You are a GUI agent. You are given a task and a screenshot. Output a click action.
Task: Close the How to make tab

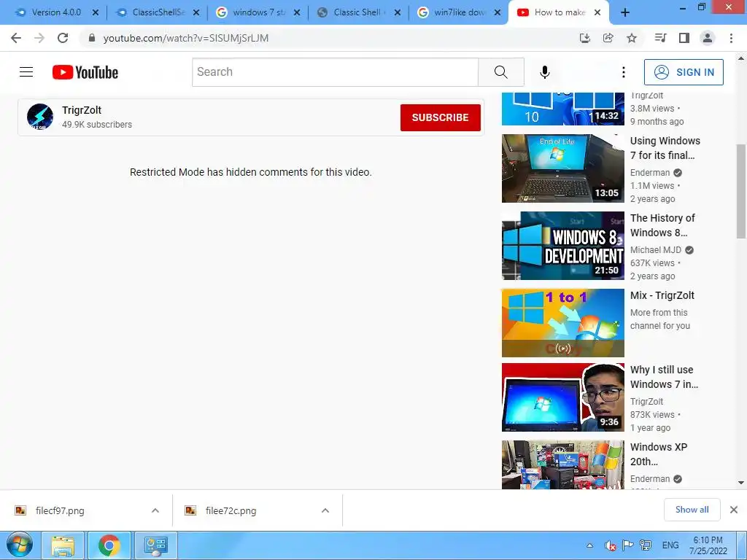(x=597, y=12)
